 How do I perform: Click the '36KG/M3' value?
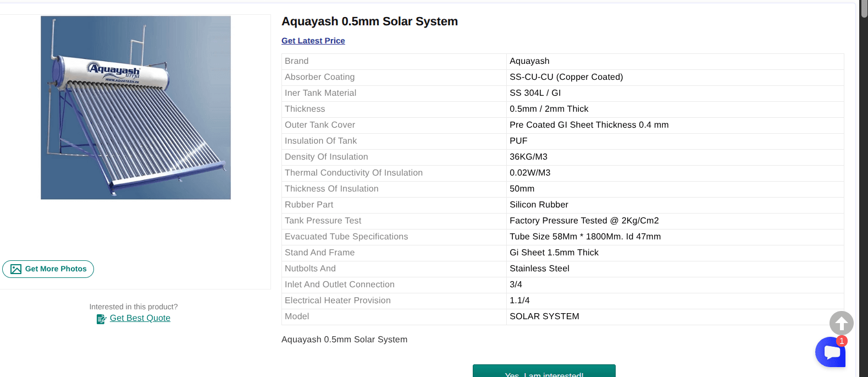[528, 157]
